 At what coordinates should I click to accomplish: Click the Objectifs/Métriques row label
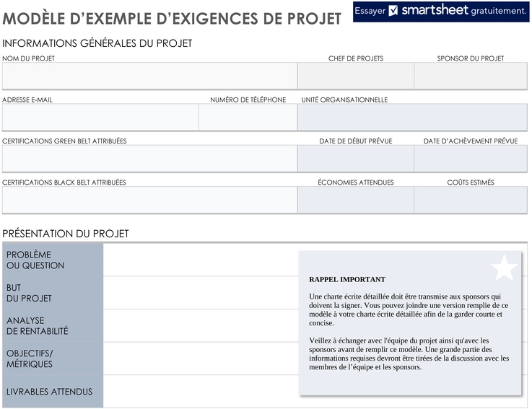53,359
